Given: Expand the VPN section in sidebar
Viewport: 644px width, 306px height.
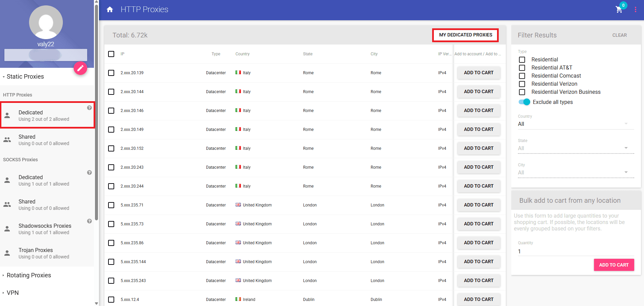Looking at the screenshot, I should click(13, 293).
